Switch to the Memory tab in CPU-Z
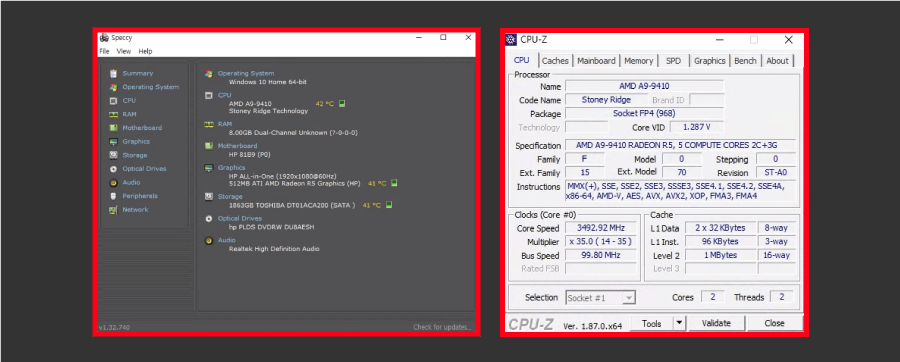This screenshot has height=362, width=900. [639, 61]
